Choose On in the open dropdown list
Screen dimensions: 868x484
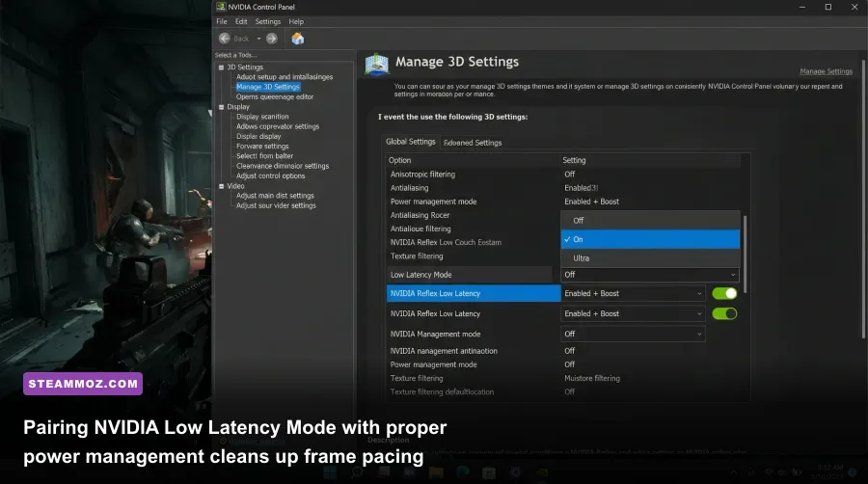click(x=650, y=239)
